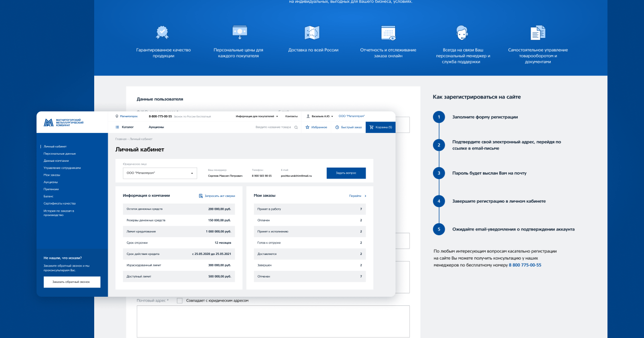The height and width of the screenshot is (338, 644).
Task: Open Юридическое лицо dropdown ООО Металлпром
Action: 160,173
